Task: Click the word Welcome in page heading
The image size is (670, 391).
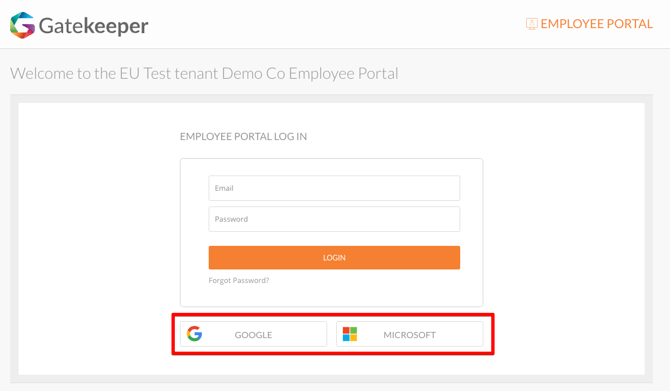Action: pyautogui.click(x=42, y=73)
